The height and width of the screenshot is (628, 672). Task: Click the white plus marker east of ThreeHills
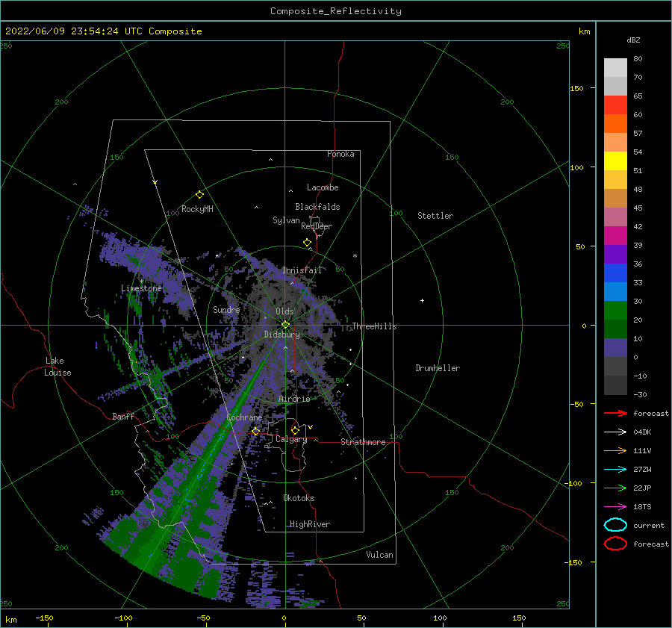coord(422,300)
